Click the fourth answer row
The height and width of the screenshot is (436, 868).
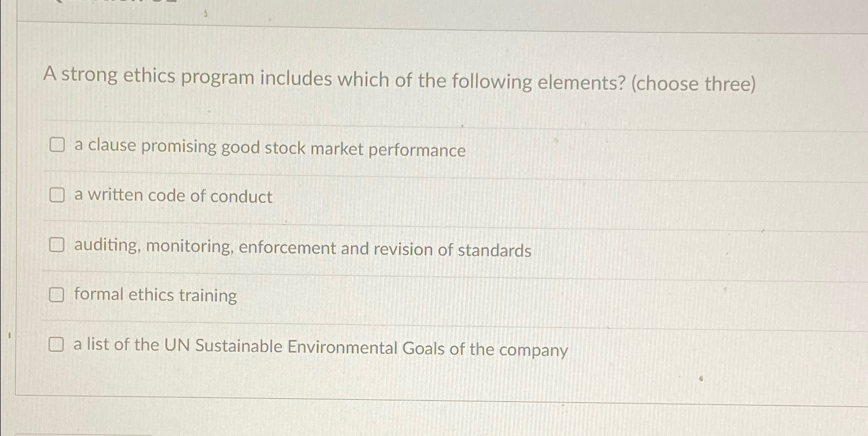point(359,295)
